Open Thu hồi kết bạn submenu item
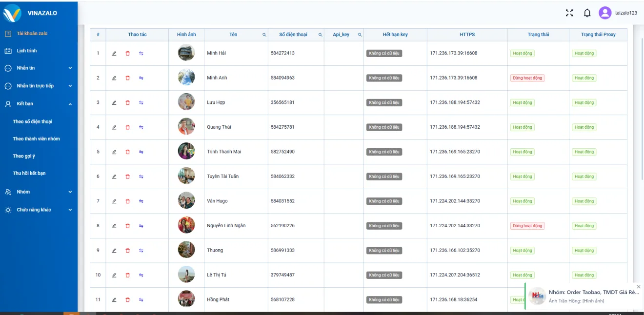This screenshot has width=644, height=315. 29,174
